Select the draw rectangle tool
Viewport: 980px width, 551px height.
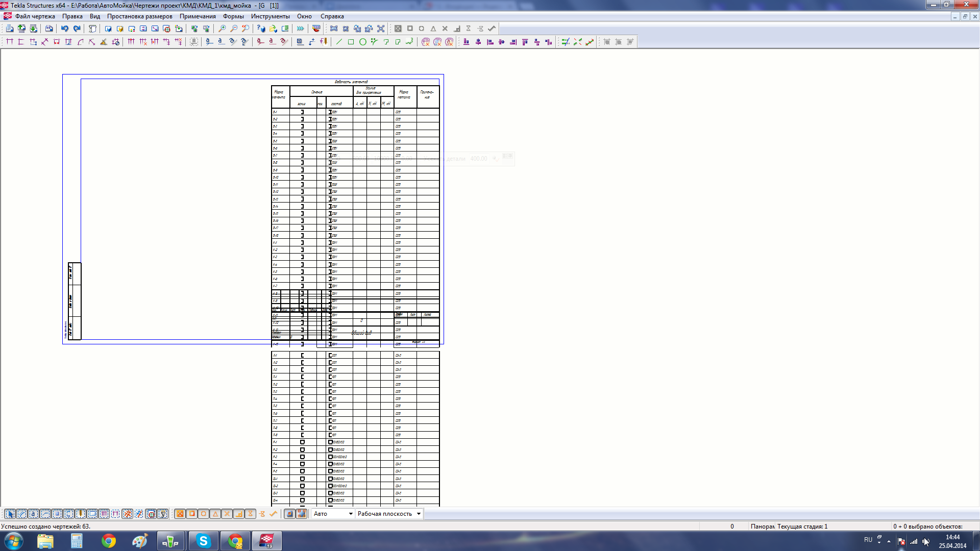[351, 42]
